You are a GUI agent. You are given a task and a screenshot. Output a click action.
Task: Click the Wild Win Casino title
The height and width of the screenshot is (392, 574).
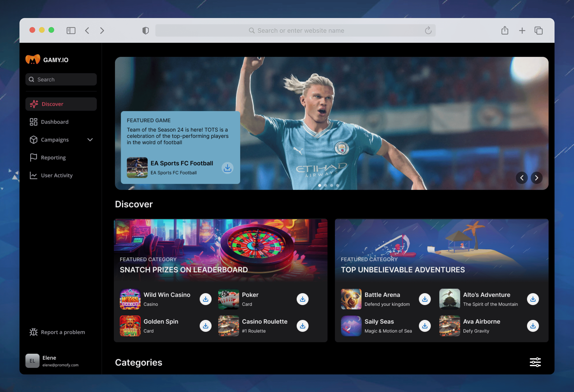tap(167, 295)
